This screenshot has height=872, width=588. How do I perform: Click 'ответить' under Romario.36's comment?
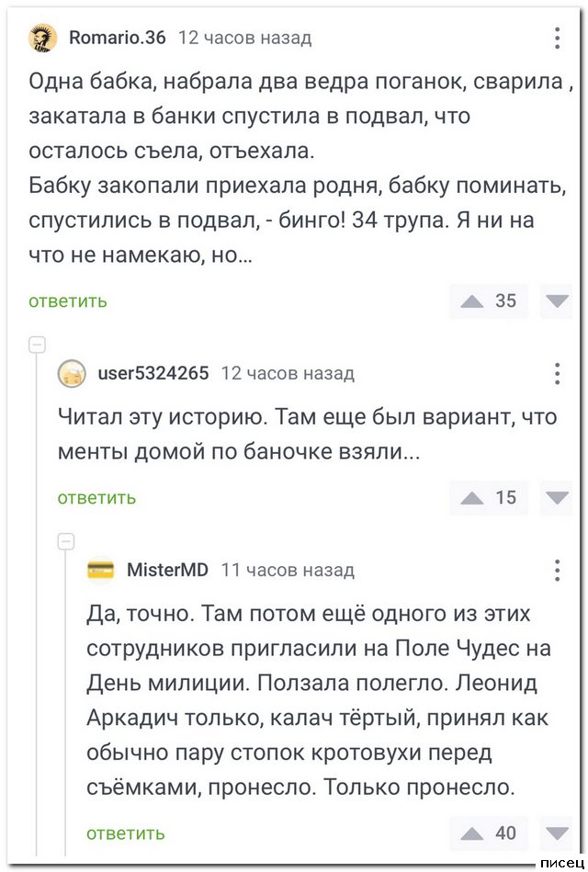(68, 300)
